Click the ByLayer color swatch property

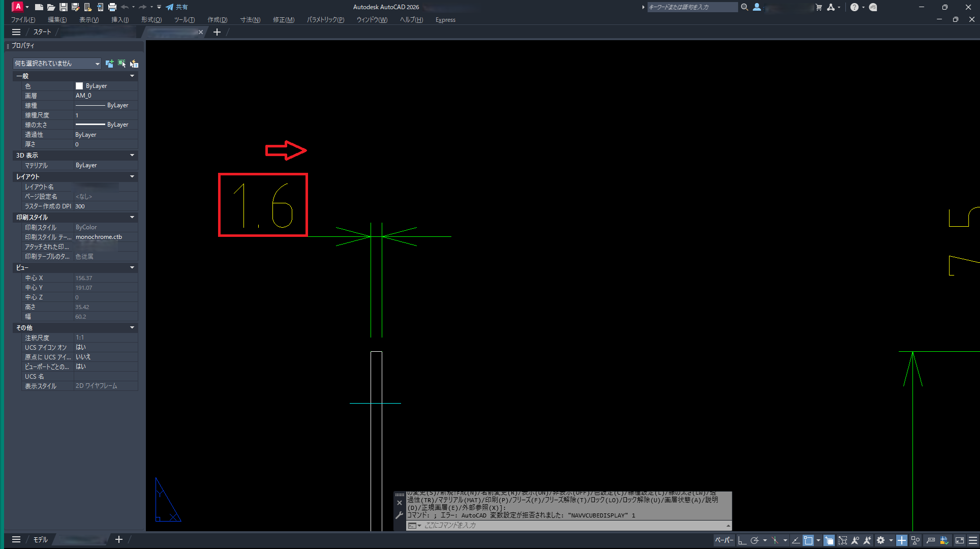79,86
